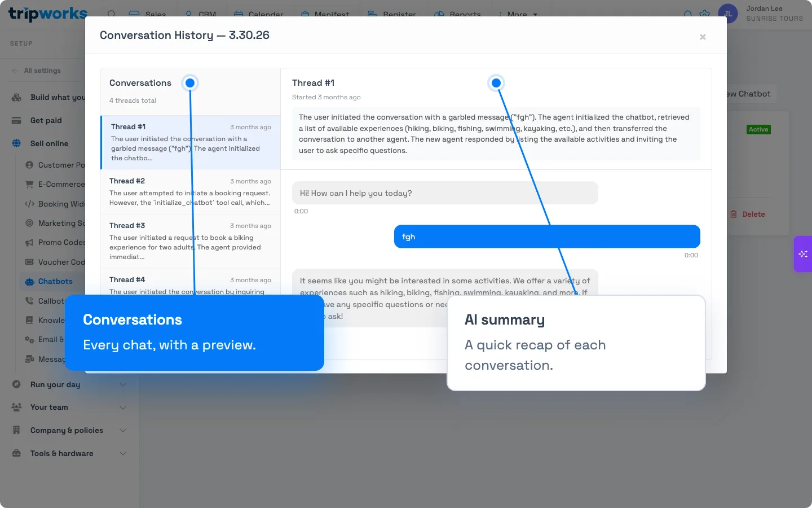The height and width of the screenshot is (508, 812).
Task: Click the tripworks logo
Action: (48, 14)
